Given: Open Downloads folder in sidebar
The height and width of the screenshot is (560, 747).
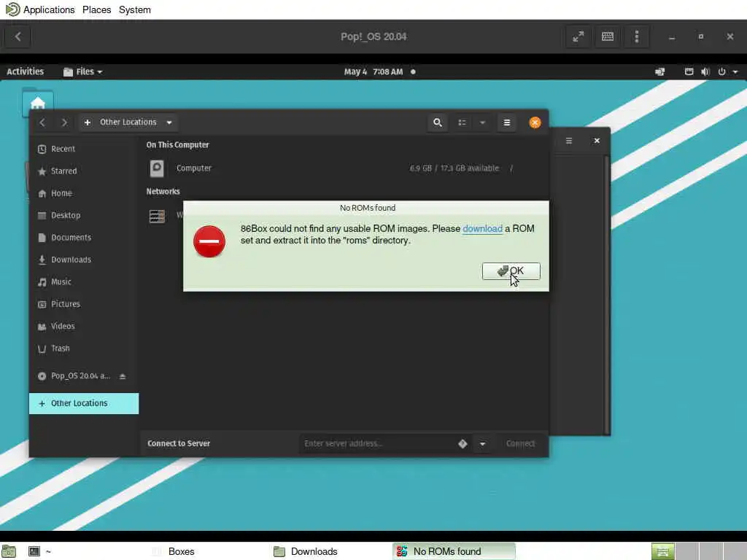Looking at the screenshot, I should [x=84, y=260].
